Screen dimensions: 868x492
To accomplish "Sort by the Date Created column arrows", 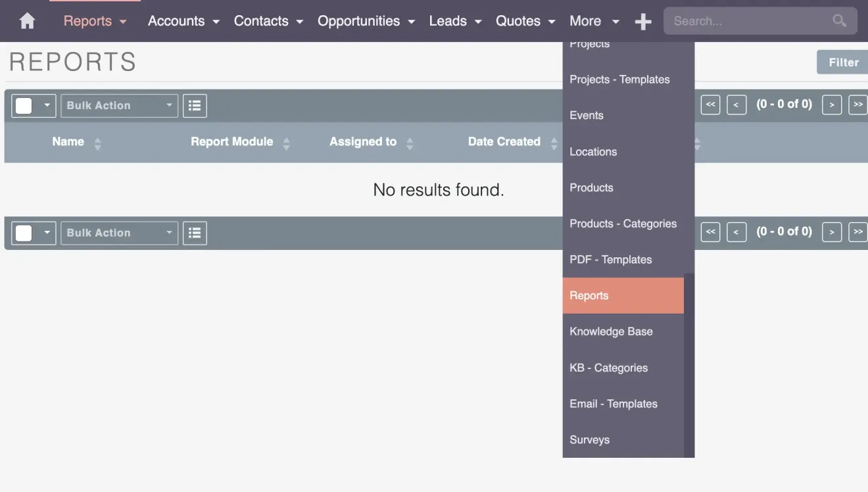I will 554,141.
